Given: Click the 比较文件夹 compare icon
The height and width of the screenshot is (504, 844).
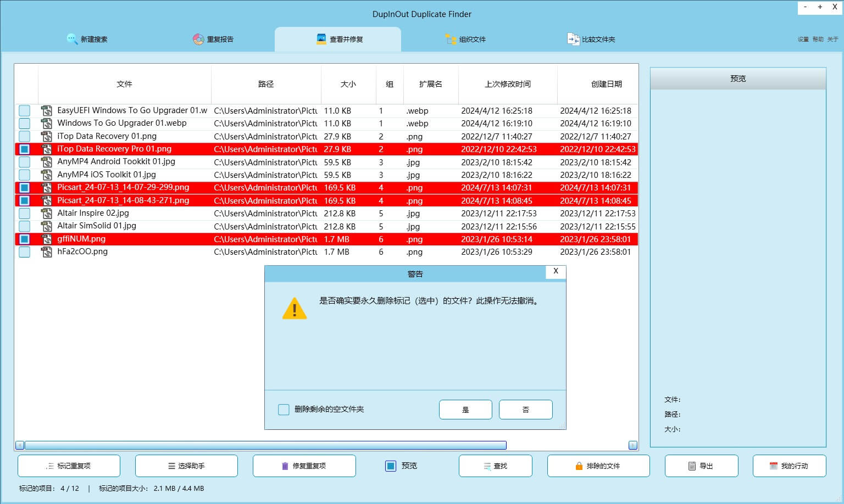Looking at the screenshot, I should click(573, 39).
